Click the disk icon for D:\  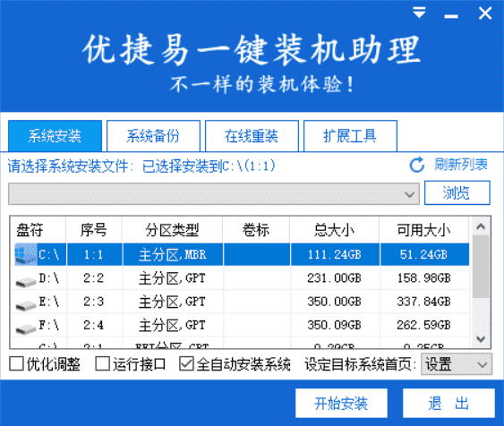click(26, 282)
